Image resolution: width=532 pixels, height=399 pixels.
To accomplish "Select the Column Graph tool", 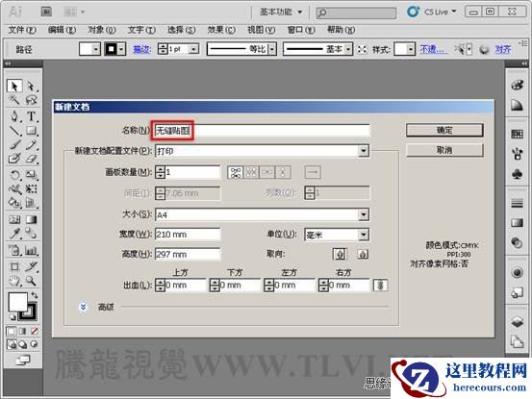I will pyautogui.click(x=31, y=250).
